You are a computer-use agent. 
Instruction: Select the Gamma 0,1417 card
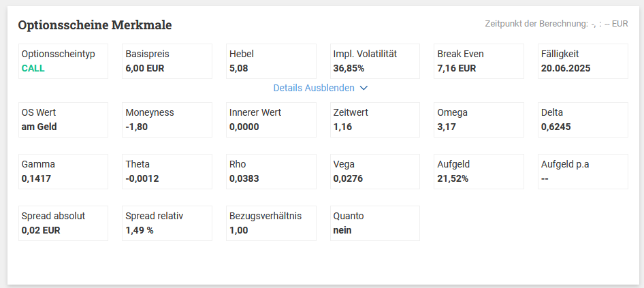(x=63, y=172)
